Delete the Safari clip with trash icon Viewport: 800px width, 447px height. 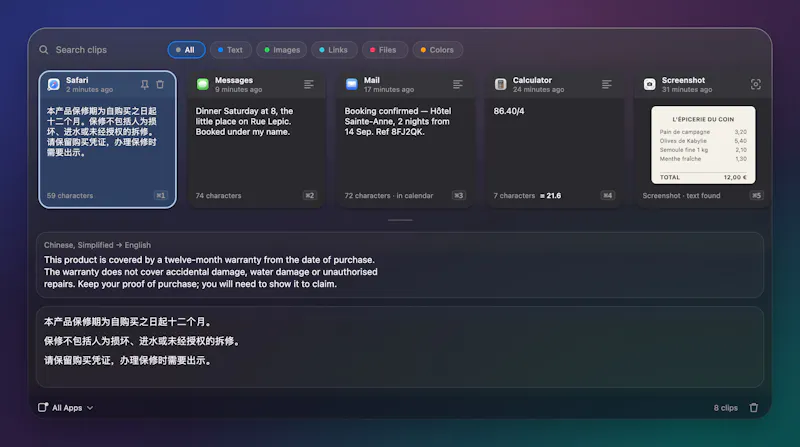coord(160,85)
